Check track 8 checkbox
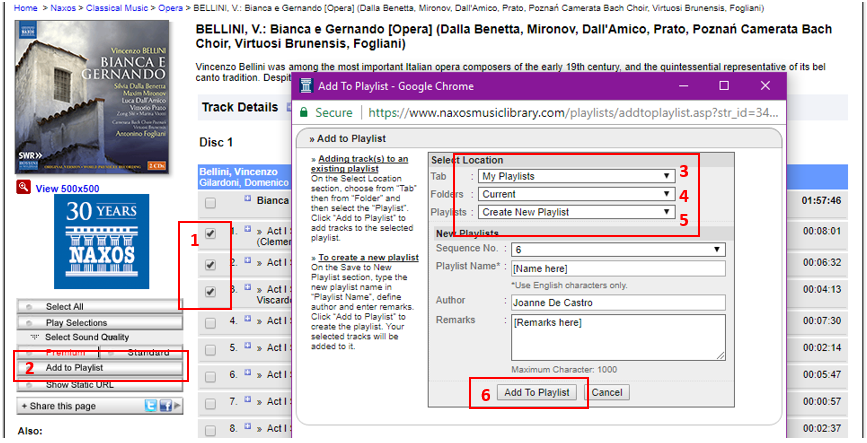Screen dimensions: 867x443 tap(210, 431)
